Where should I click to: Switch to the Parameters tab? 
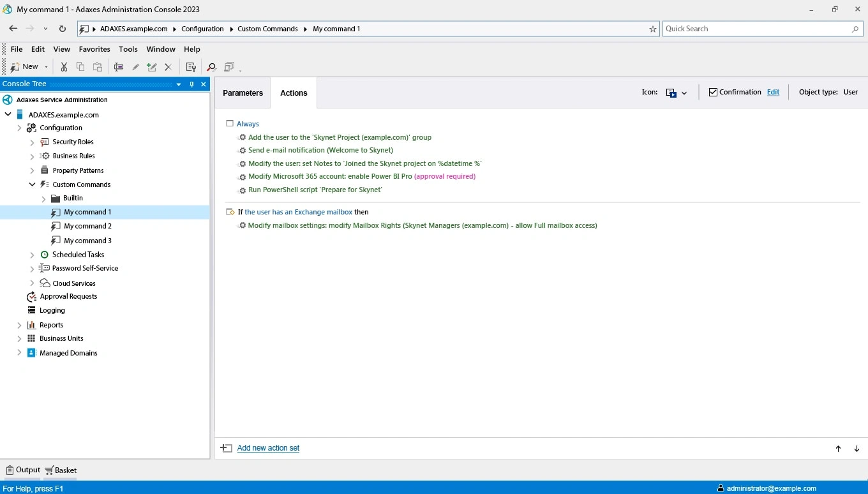point(243,93)
